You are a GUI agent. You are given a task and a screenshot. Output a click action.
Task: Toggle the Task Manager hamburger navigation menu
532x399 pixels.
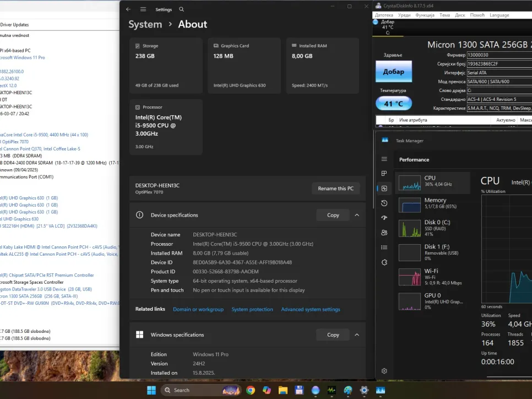click(x=384, y=159)
